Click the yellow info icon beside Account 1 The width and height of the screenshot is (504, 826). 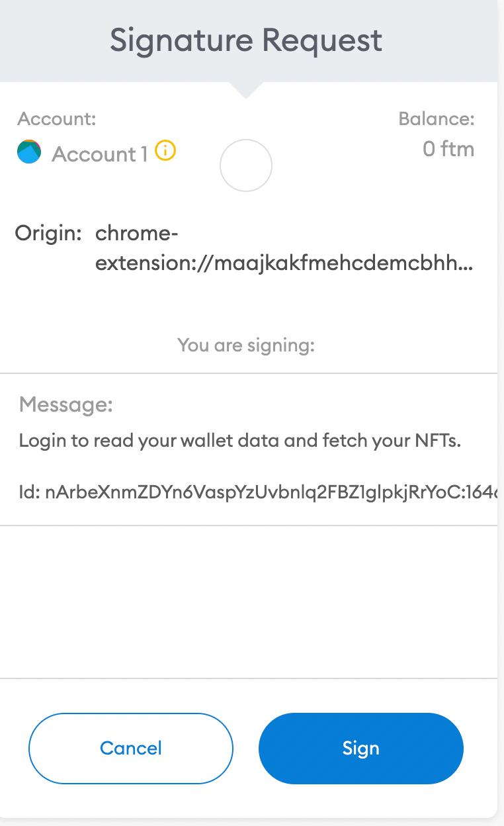pos(165,152)
